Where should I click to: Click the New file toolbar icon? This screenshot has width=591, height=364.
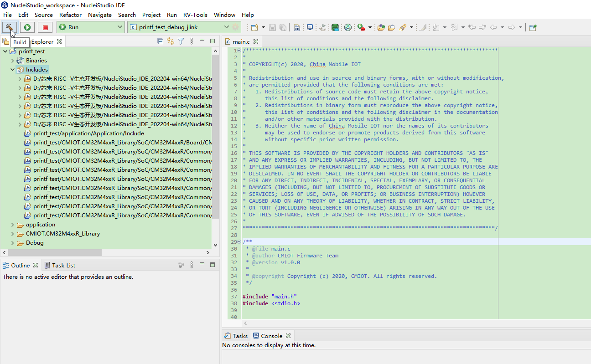[x=254, y=27]
